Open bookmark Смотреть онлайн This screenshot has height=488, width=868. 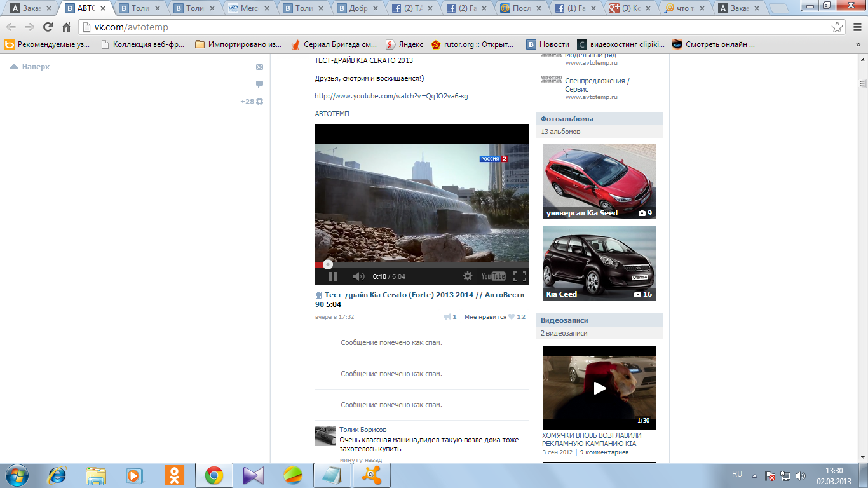tap(714, 44)
